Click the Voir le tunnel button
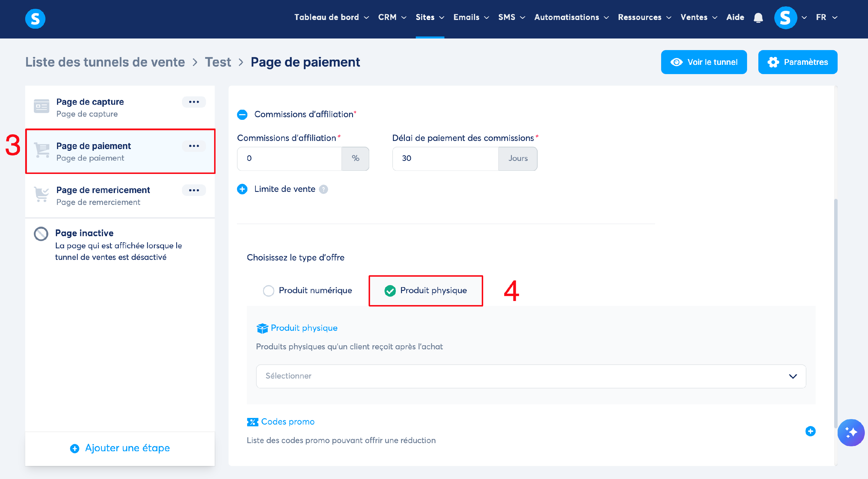Viewport: 868px width, 479px height. 704,62
